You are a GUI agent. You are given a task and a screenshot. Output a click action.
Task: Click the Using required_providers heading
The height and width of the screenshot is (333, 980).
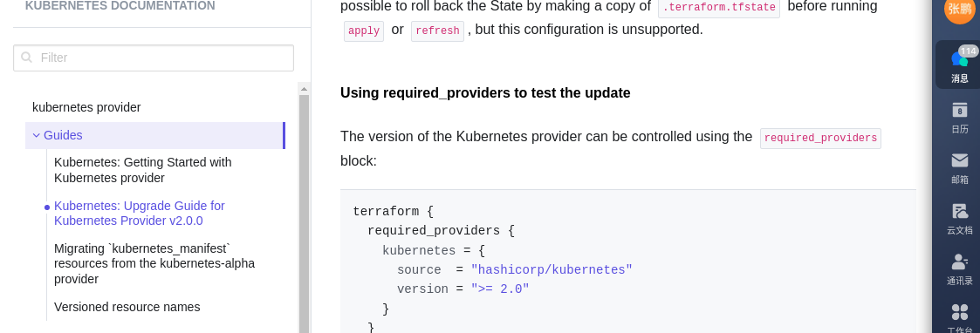(x=485, y=93)
